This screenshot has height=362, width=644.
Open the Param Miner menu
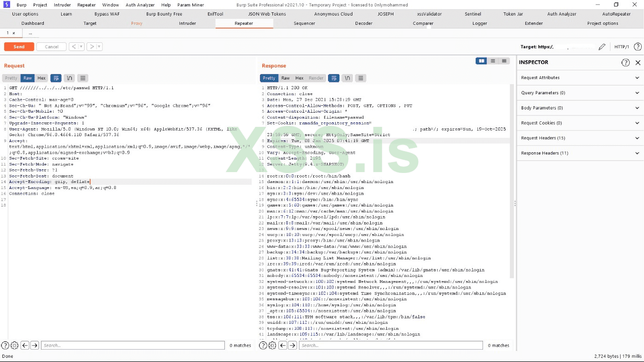click(x=190, y=5)
